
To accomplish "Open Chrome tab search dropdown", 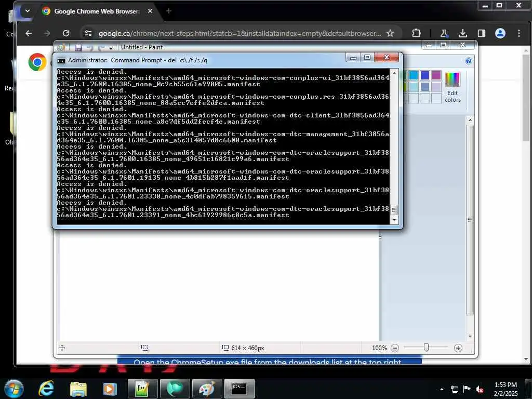I will tap(28, 11).
